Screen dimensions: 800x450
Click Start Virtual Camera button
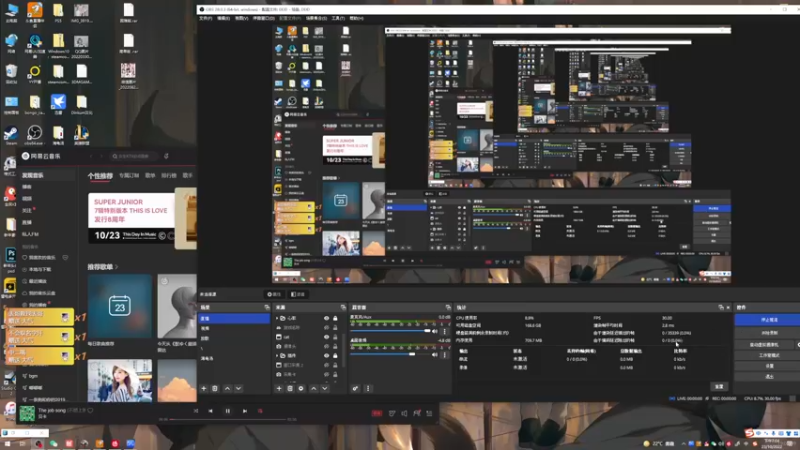[x=764, y=344]
